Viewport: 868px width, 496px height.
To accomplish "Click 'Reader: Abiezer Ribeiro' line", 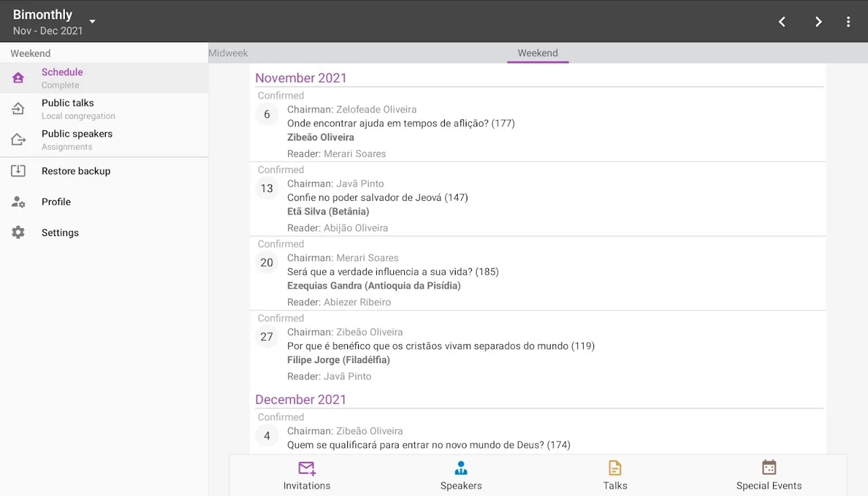I will pos(339,303).
